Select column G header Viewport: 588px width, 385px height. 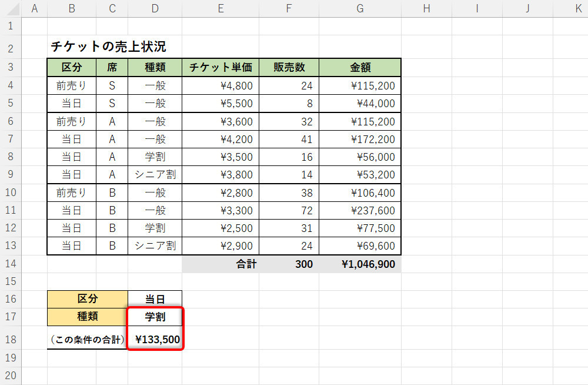(359, 8)
